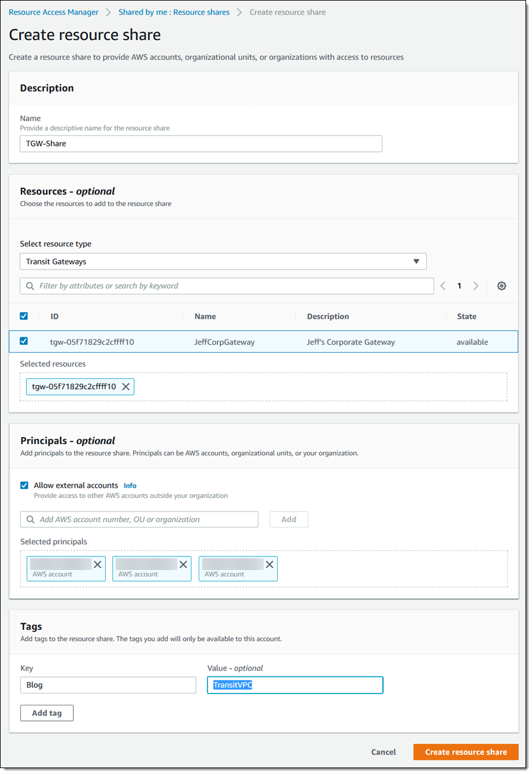Remove the third selected AWS account principal
This screenshot has height=774, width=532.
tap(270, 565)
